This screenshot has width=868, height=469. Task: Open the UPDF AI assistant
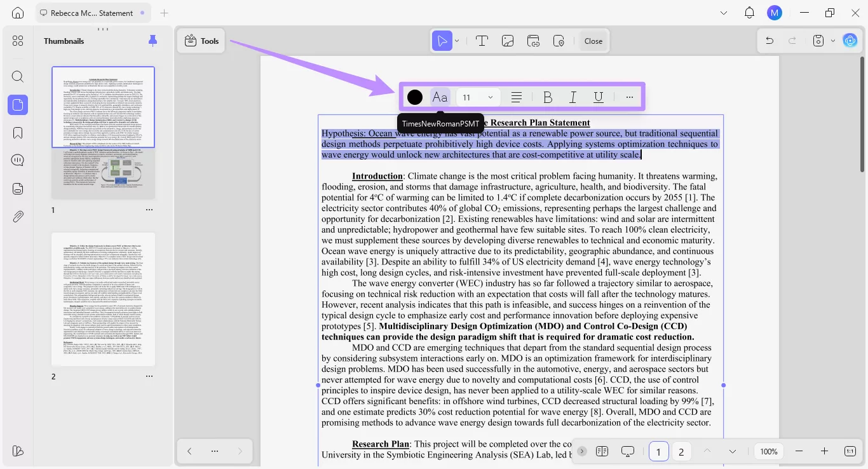point(850,41)
